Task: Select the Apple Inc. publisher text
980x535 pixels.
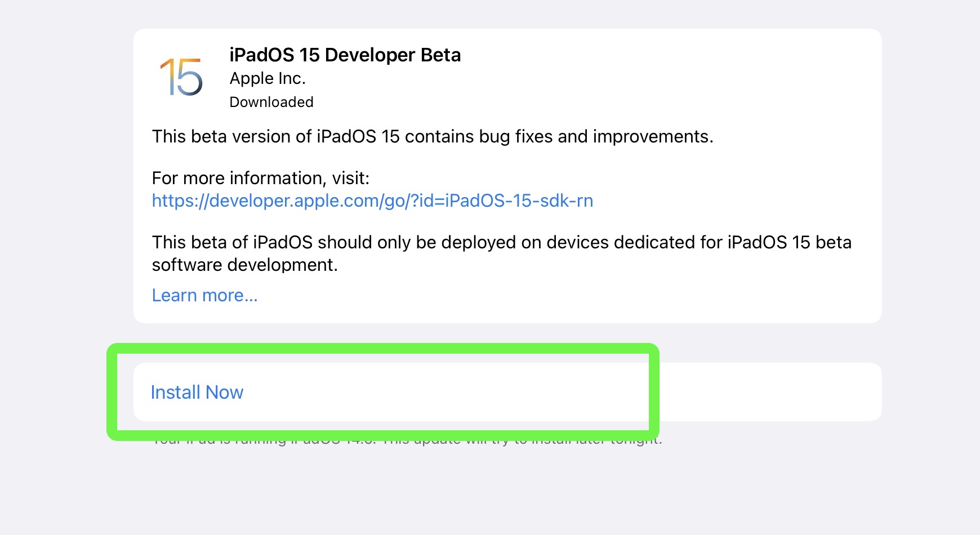Action: (x=268, y=78)
